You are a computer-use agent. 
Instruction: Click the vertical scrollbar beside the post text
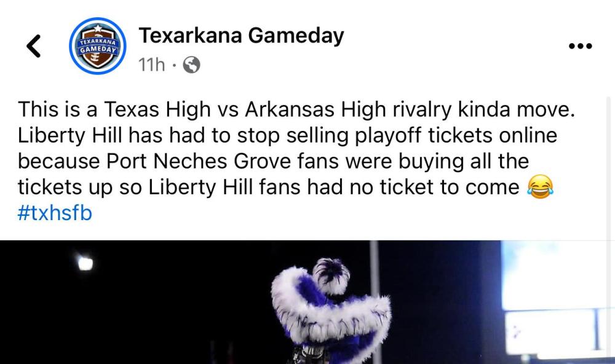coord(609,168)
